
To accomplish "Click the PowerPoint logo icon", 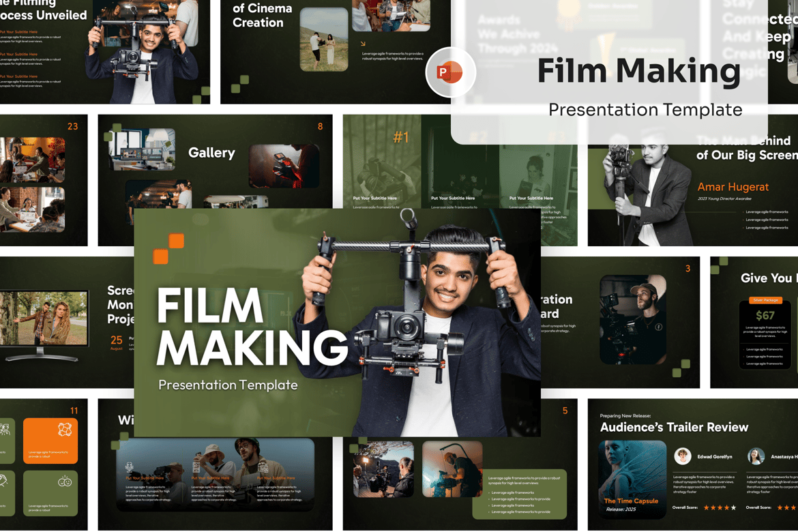I will click(x=450, y=72).
